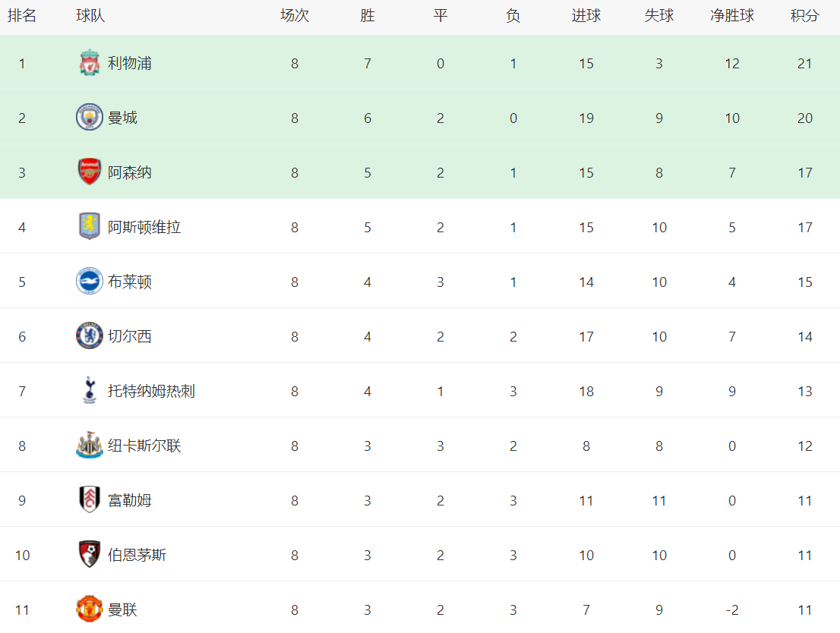Open the 阿斯顿维拉 team link
Viewport: 840px width, 633px height.
point(144,228)
